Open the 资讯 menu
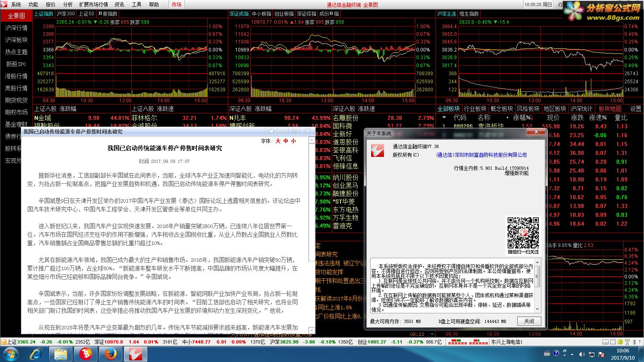Image resolution: width=644 pixels, height=362 pixels. coord(119,4)
